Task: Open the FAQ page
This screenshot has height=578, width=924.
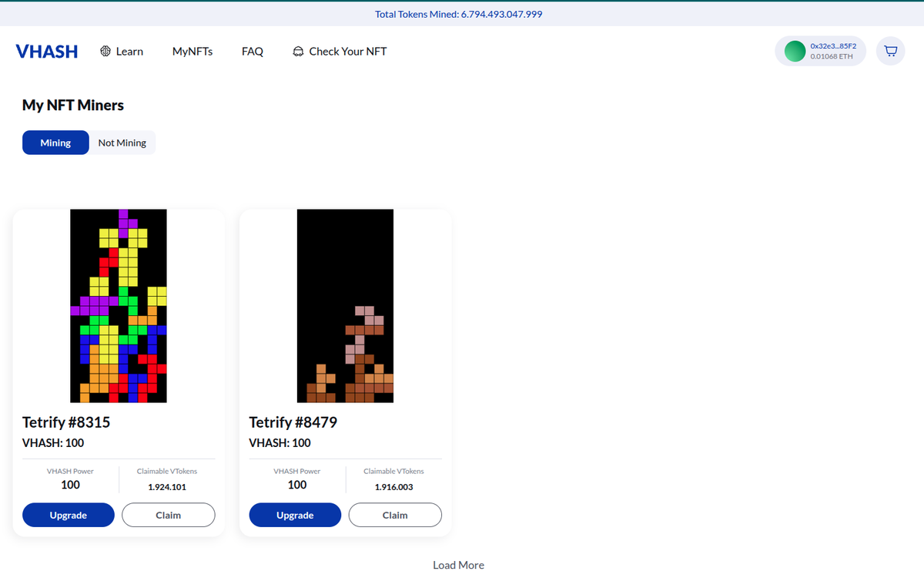Action: 253,52
